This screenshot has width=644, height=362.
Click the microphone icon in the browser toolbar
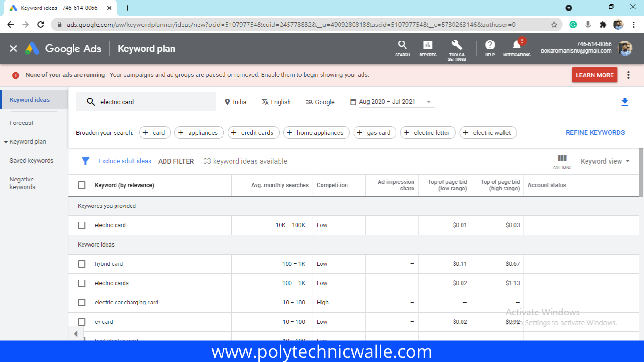(x=588, y=25)
